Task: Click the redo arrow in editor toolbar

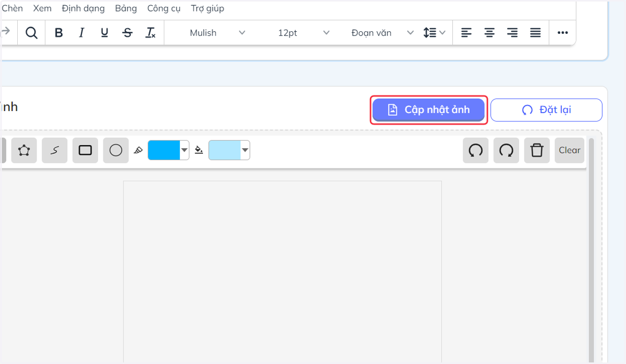Action: (x=6, y=32)
